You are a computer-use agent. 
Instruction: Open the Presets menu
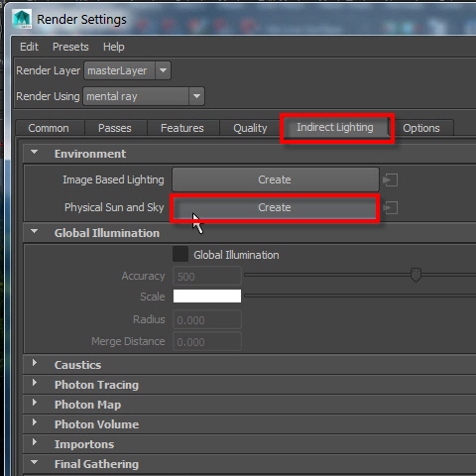(70, 47)
